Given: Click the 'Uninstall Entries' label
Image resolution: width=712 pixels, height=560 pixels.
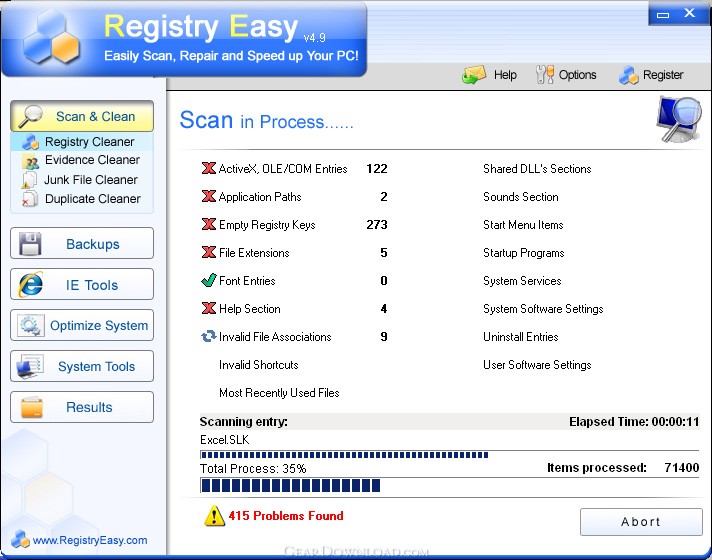Looking at the screenshot, I should point(521,337).
